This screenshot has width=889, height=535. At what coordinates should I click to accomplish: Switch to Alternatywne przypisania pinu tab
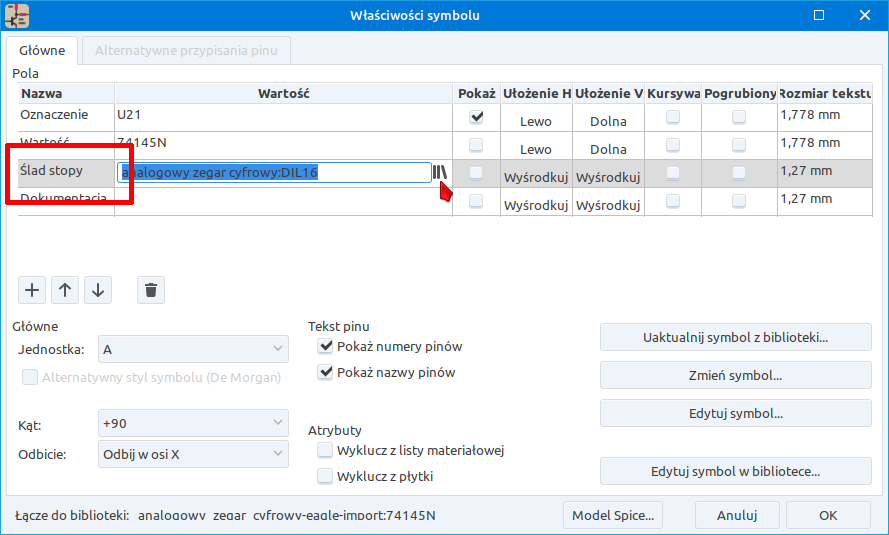[187, 50]
